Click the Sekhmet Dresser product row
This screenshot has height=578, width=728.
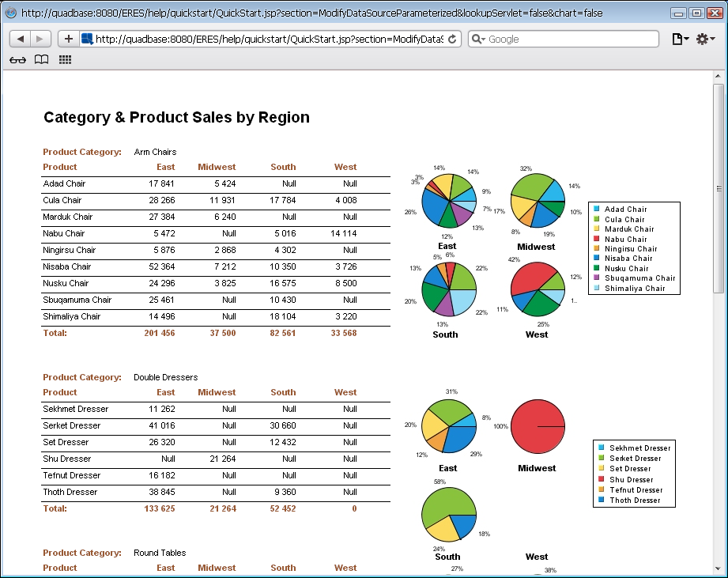[x=216, y=409]
